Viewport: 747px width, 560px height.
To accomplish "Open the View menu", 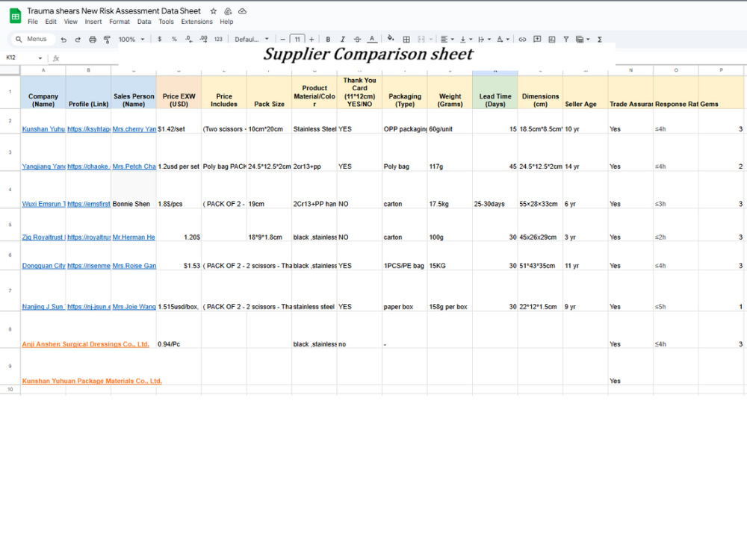I will click(x=70, y=22).
